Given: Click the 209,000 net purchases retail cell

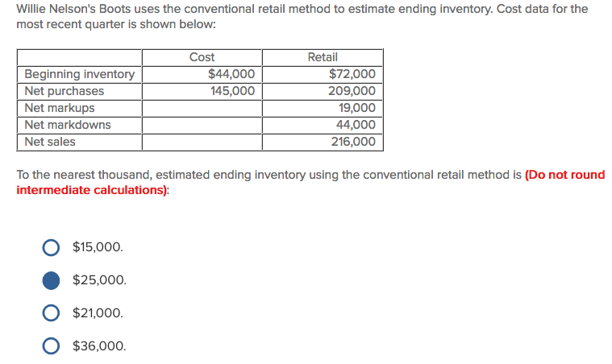Looking at the screenshot, I should (353, 91).
